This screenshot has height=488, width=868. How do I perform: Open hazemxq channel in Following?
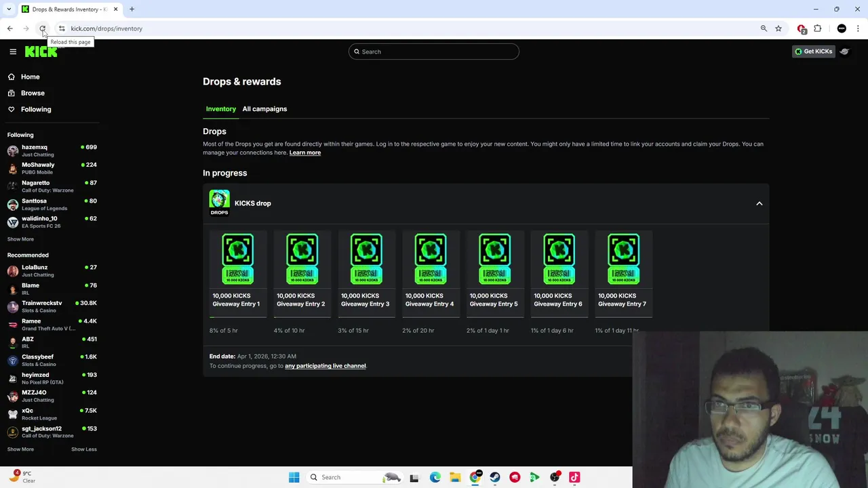(x=52, y=150)
